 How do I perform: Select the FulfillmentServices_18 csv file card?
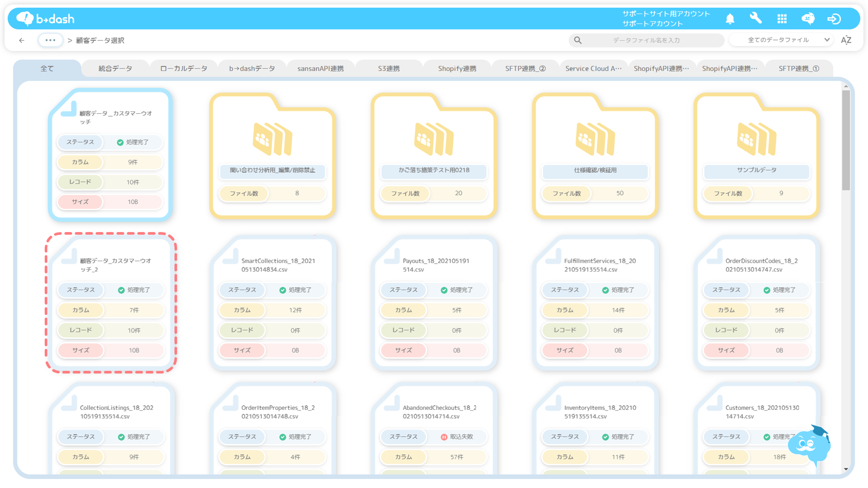(x=595, y=303)
